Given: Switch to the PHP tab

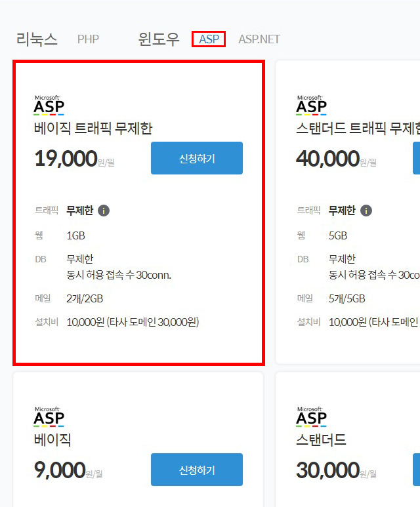Looking at the screenshot, I should (x=88, y=39).
